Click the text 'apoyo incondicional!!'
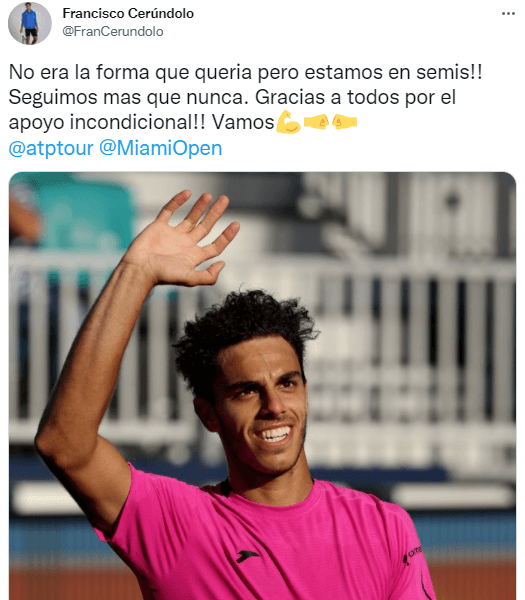This screenshot has height=600, width=525. (x=107, y=123)
